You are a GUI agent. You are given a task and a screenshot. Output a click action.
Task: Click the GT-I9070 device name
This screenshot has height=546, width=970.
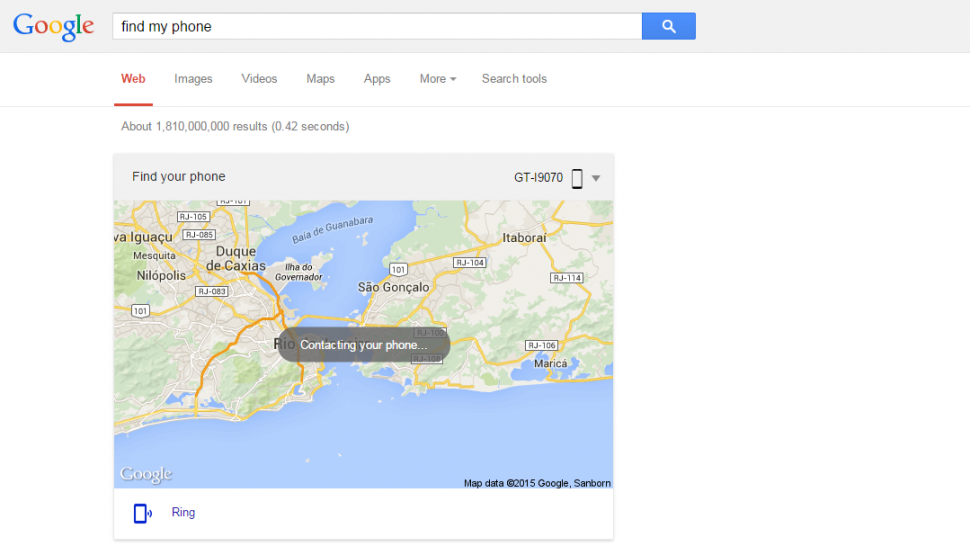point(538,178)
